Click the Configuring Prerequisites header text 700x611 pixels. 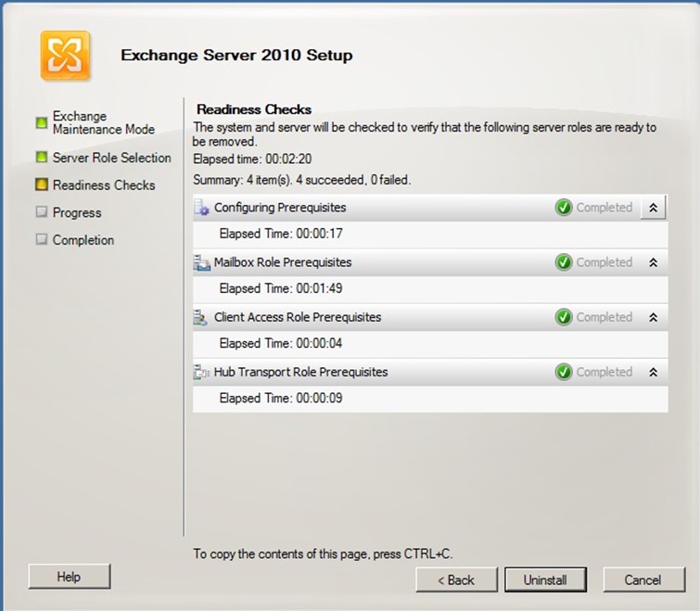coord(280,208)
